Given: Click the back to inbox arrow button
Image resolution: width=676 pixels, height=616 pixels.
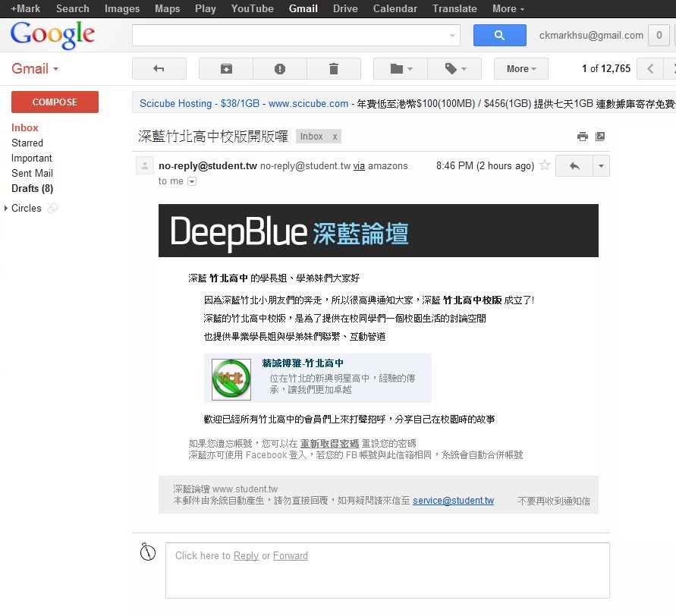Looking at the screenshot, I should tap(159, 68).
